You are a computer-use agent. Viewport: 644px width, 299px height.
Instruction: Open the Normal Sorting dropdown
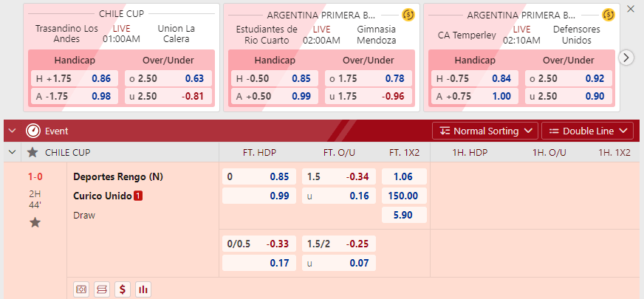pos(485,131)
